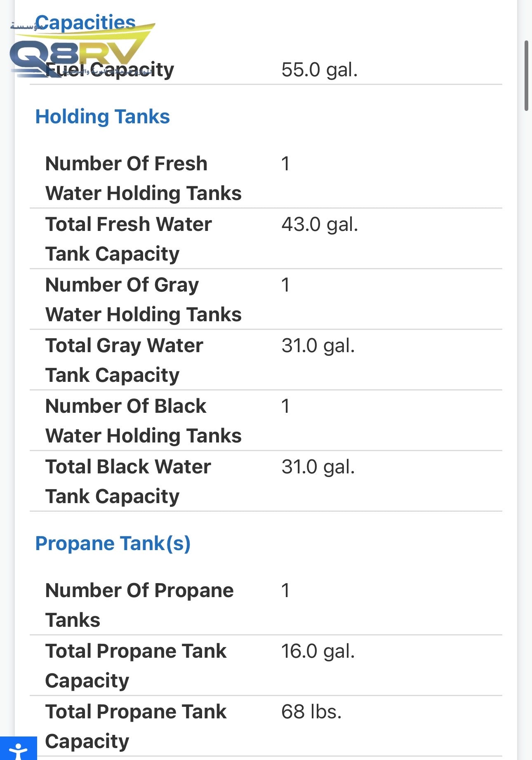This screenshot has height=760, width=532.
Task: Click Number Of Black Water Holding Tanks label
Action: coord(143,421)
